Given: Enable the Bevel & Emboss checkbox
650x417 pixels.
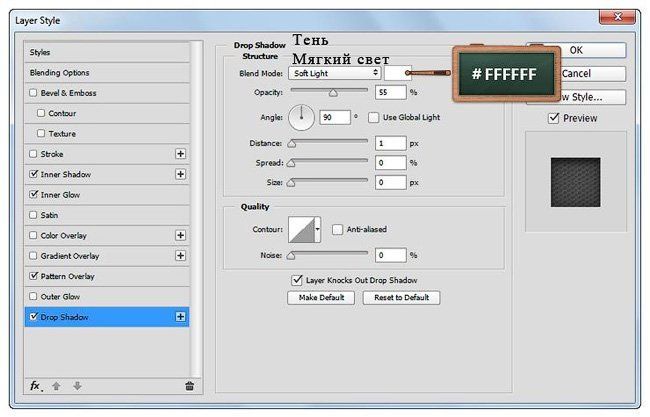Looking at the screenshot, I should click(34, 92).
